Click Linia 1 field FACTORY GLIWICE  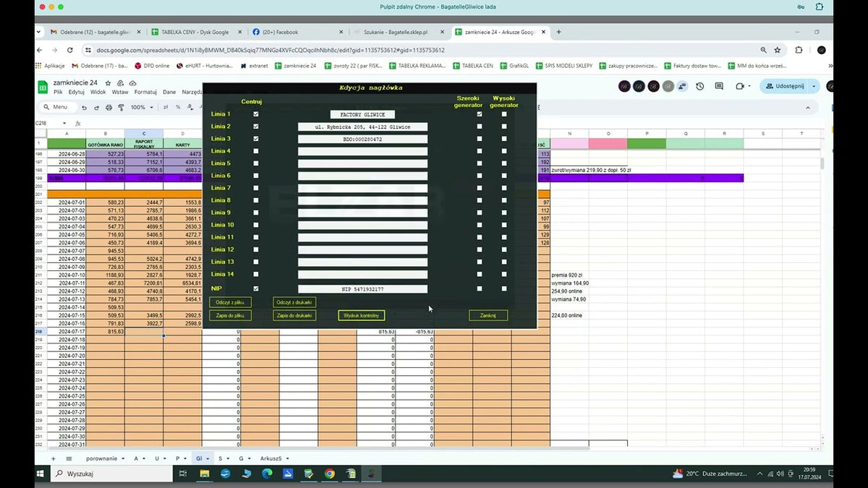click(362, 114)
